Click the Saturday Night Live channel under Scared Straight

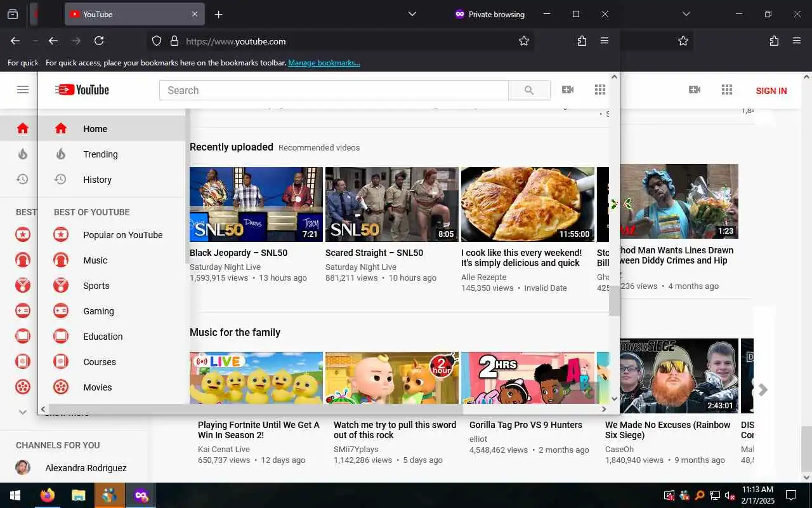point(361,267)
